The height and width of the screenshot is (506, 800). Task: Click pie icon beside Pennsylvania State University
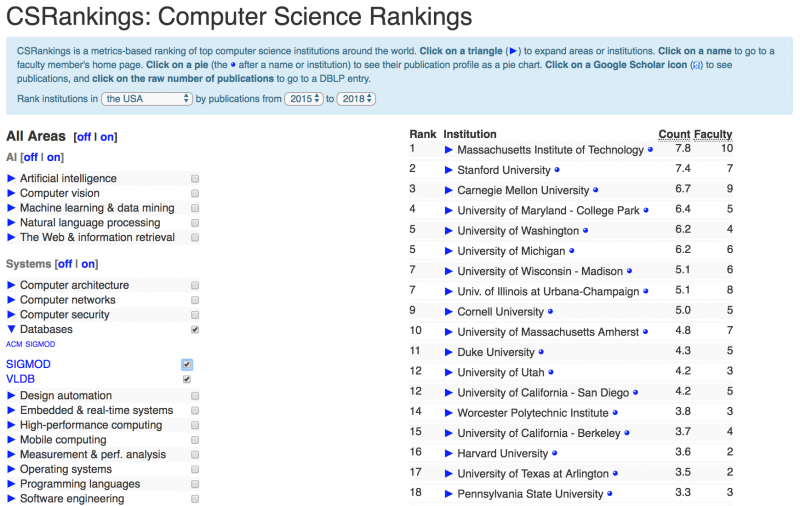pyautogui.click(x=609, y=494)
